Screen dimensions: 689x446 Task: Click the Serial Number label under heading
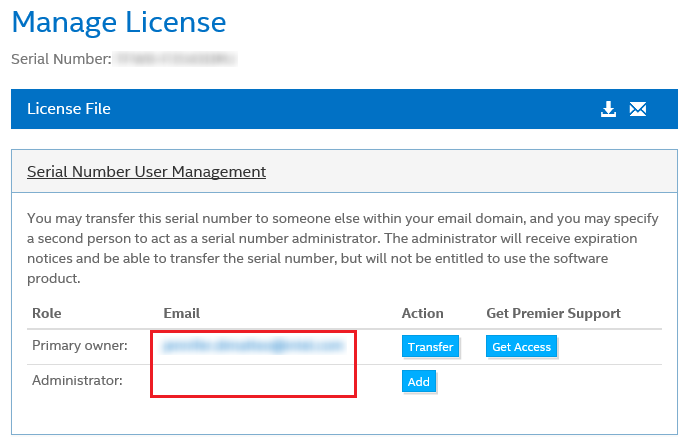point(61,59)
